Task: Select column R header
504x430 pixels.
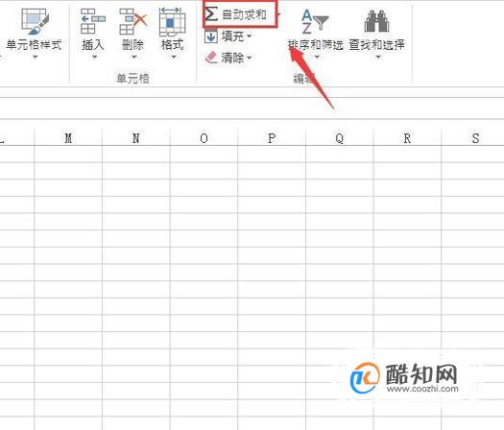Action: (407, 138)
